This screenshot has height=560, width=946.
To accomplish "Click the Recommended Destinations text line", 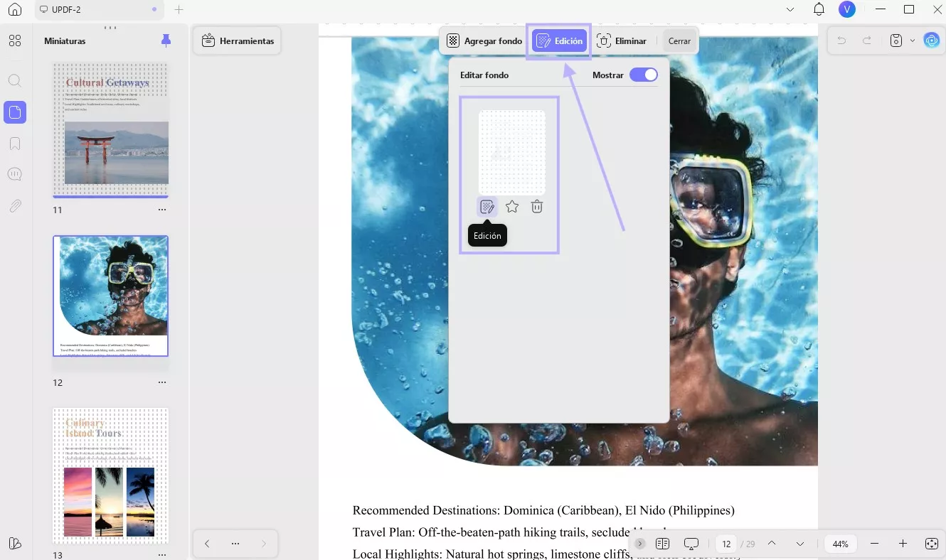I will pos(543,510).
